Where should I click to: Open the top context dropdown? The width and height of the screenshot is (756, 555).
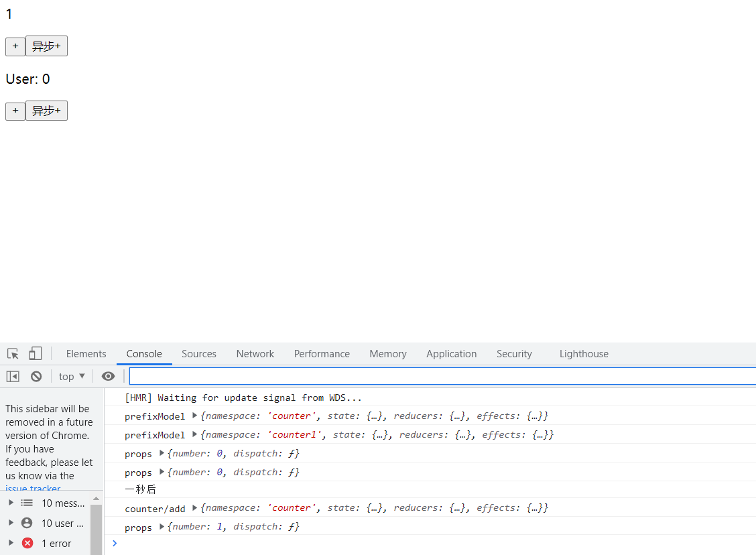[x=71, y=377]
